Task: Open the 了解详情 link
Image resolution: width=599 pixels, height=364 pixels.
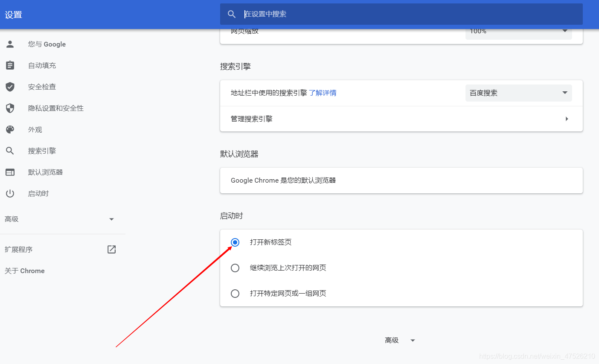Action: coord(323,93)
